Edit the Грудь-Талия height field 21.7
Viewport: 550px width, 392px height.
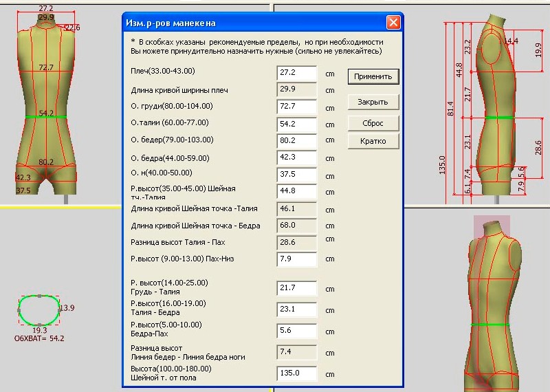point(296,288)
